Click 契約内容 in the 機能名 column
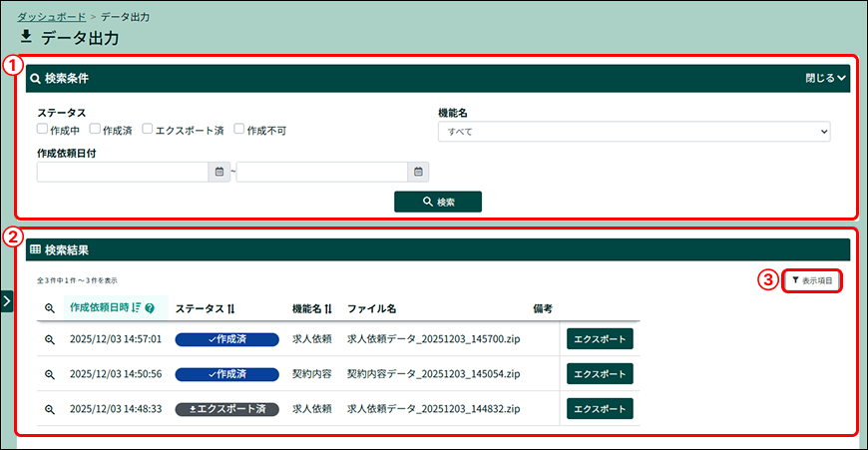Screen dimensions: 868x450 (312, 374)
